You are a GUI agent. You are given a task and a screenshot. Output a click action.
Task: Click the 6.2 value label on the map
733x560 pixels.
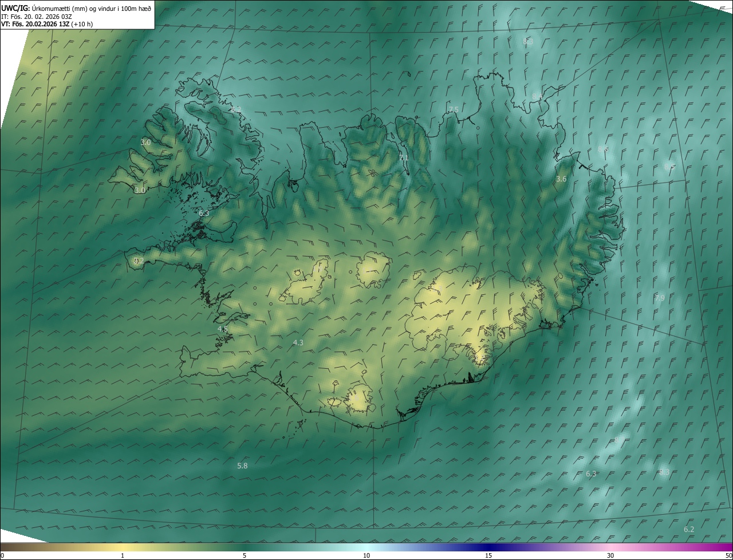(689, 529)
